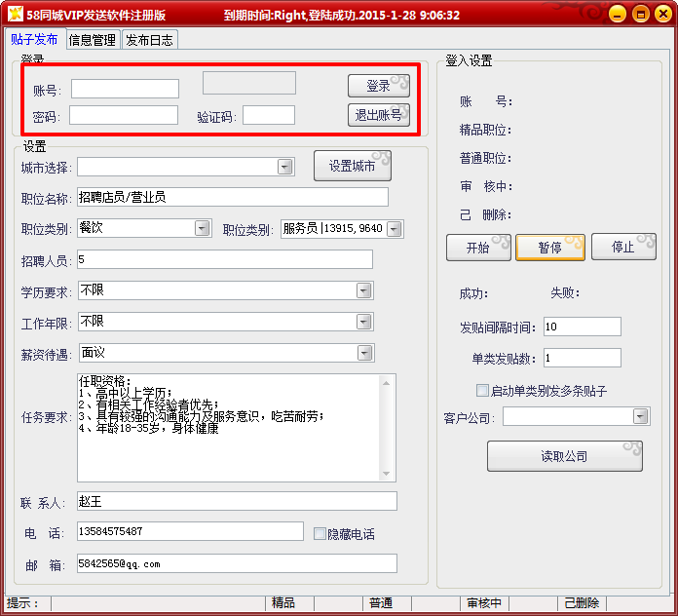
Task: Click the 成功 counter label
Action: tap(473, 293)
